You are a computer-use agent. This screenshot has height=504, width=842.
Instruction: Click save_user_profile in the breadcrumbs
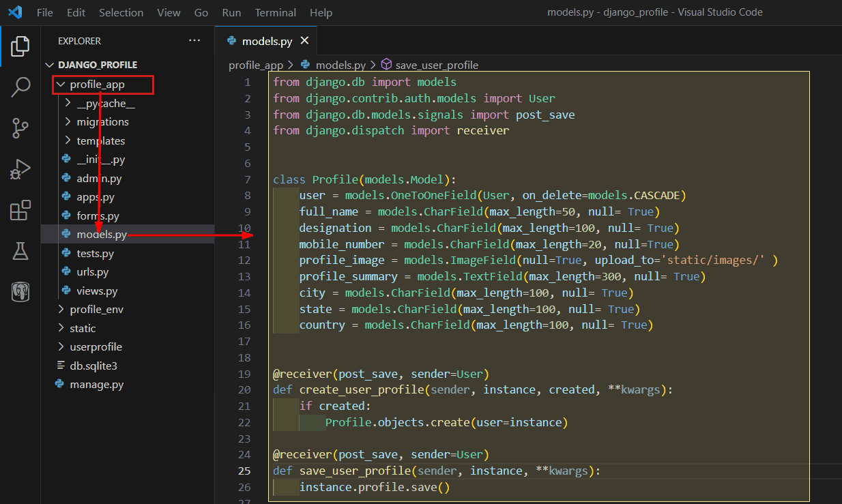[437, 65]
